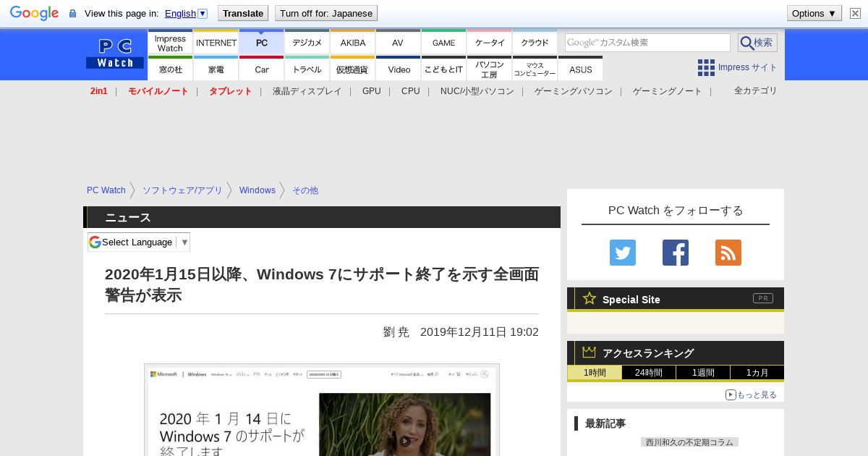This screenshot has height=456, width=868.
Task: Open the PC Watch Facebook page
Action: [676, 253]
